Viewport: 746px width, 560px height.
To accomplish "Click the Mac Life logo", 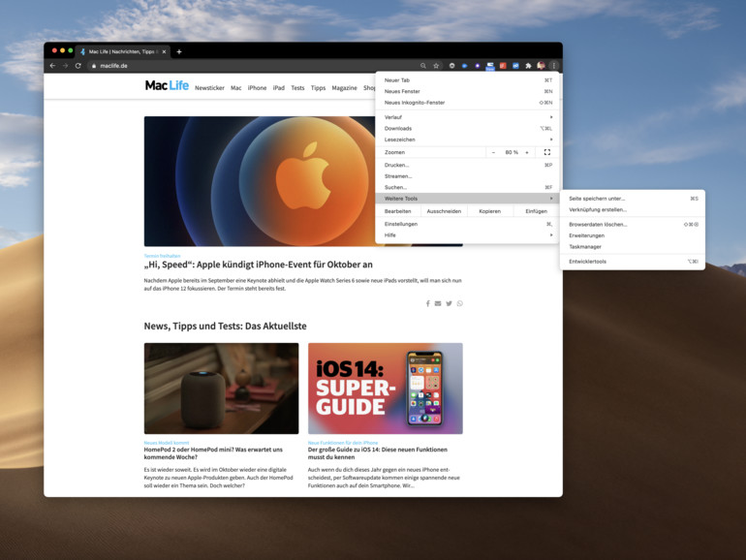I will 167,85.
